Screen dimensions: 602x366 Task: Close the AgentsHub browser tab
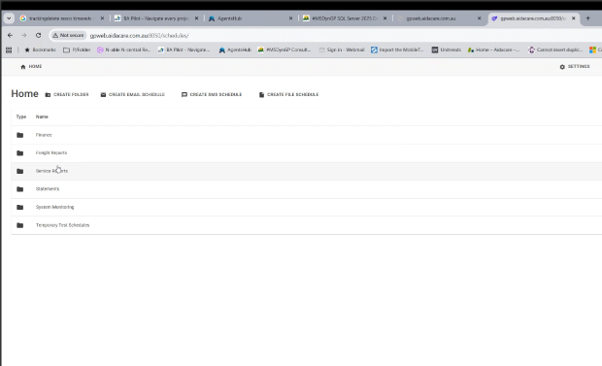291,18
